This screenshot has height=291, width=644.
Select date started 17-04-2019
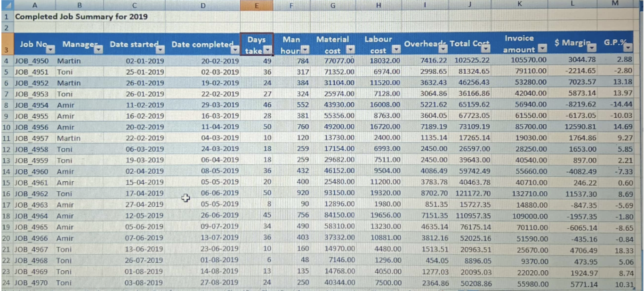[x=145, y=194]
